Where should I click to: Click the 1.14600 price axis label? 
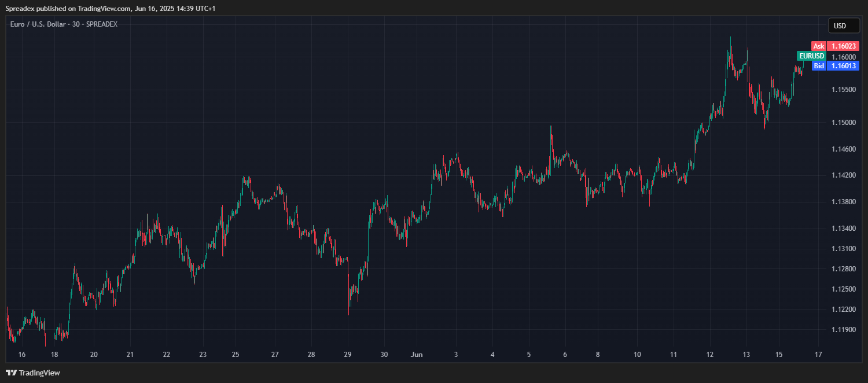pos(844,149)
